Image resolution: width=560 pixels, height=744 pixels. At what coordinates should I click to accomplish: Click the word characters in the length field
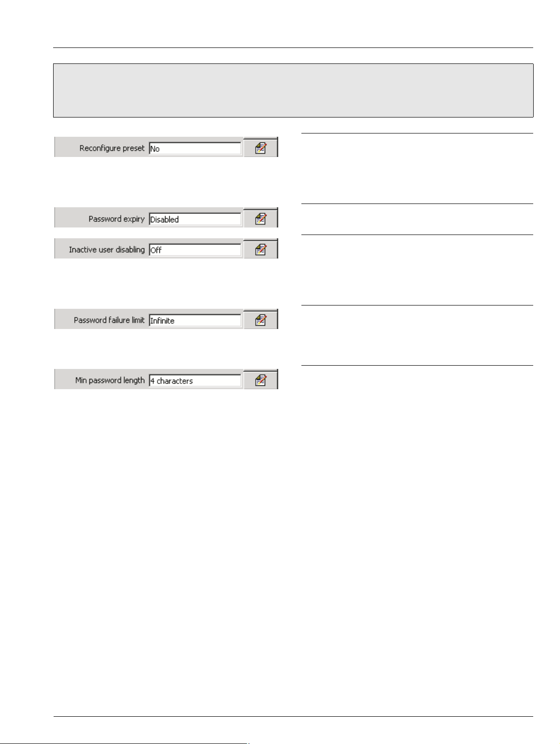pos(174,381)
